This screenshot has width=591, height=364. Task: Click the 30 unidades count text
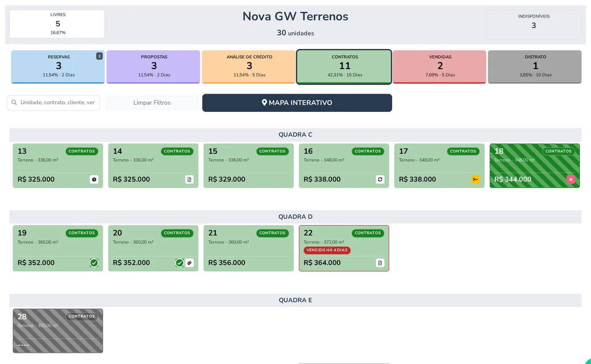[x=295, y=33]
